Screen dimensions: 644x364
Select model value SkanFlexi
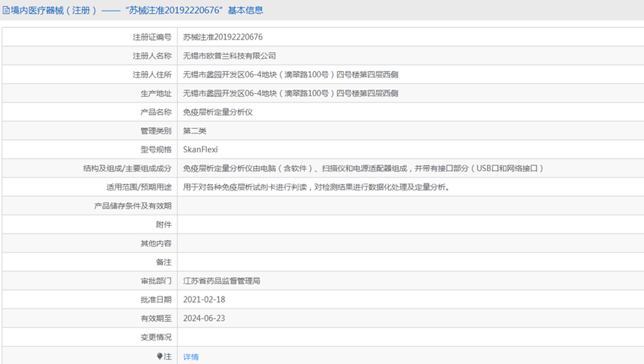point(201,149)
